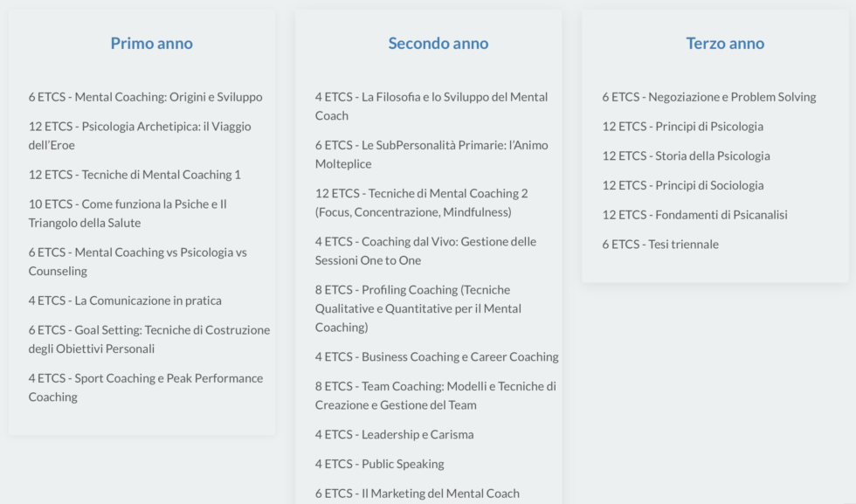Click Tecniche di Mental Coaching 2 entry
The image size is (856, 504).
point(421,203)
